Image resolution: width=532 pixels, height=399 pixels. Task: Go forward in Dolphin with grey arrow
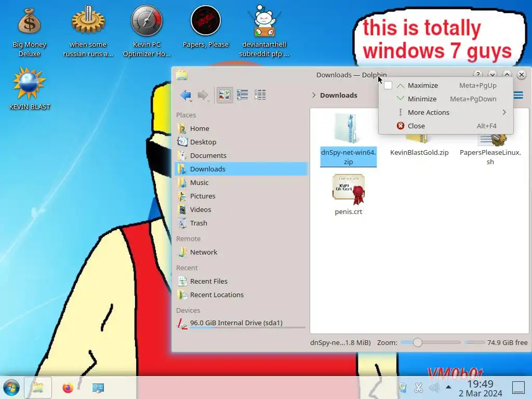coord(203,95)
